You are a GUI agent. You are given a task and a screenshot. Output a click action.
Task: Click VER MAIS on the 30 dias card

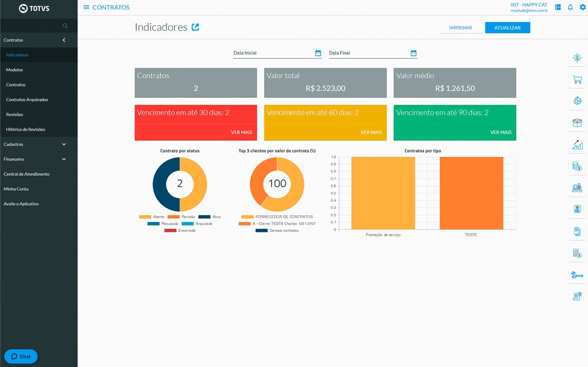pos(242,133)
